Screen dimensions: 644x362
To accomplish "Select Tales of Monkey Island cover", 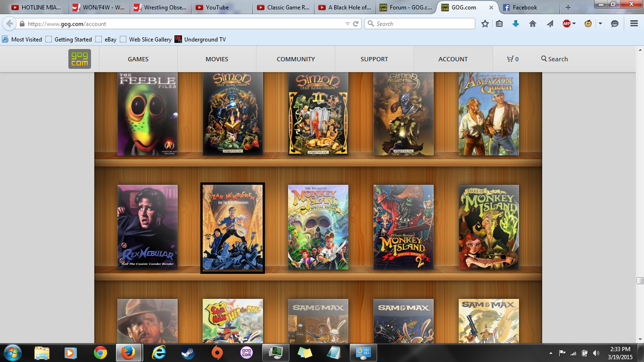I will (489, 228).
